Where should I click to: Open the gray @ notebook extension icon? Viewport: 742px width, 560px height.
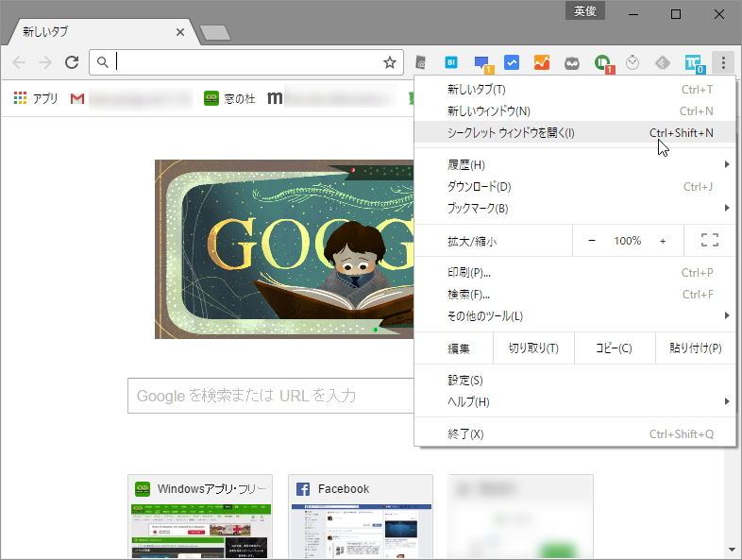click(421, 62)
